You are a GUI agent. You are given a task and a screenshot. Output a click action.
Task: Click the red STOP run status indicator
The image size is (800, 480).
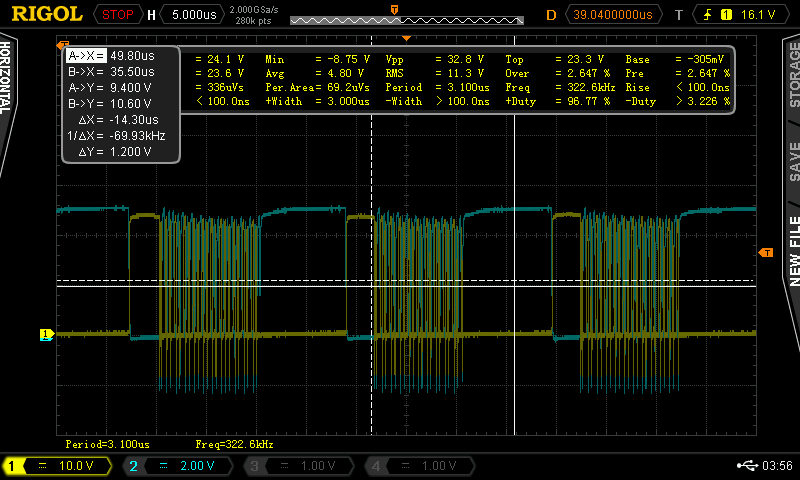(117, 15)
